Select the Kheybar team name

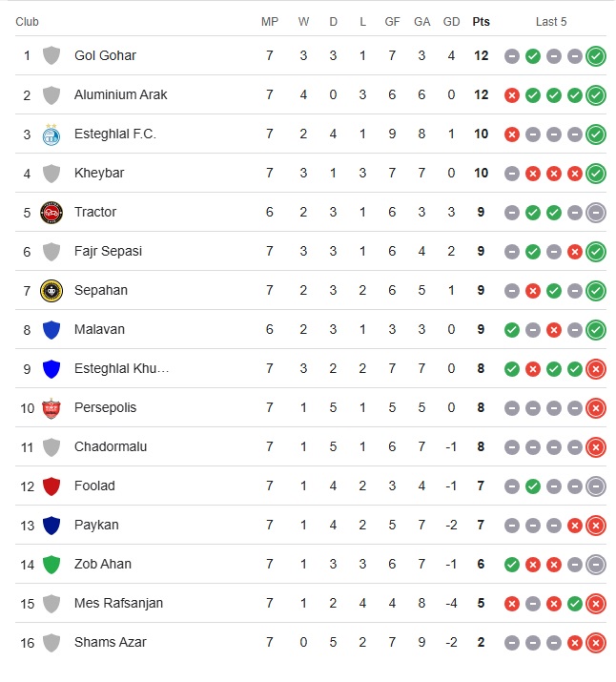99,174
